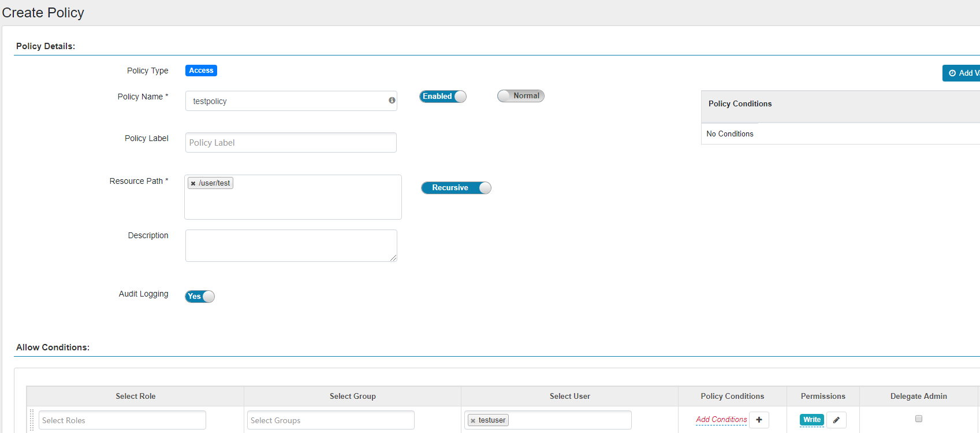Open the Select Roles dropdown
This screenshot has width=980, height=433.
tap(122, 420)
